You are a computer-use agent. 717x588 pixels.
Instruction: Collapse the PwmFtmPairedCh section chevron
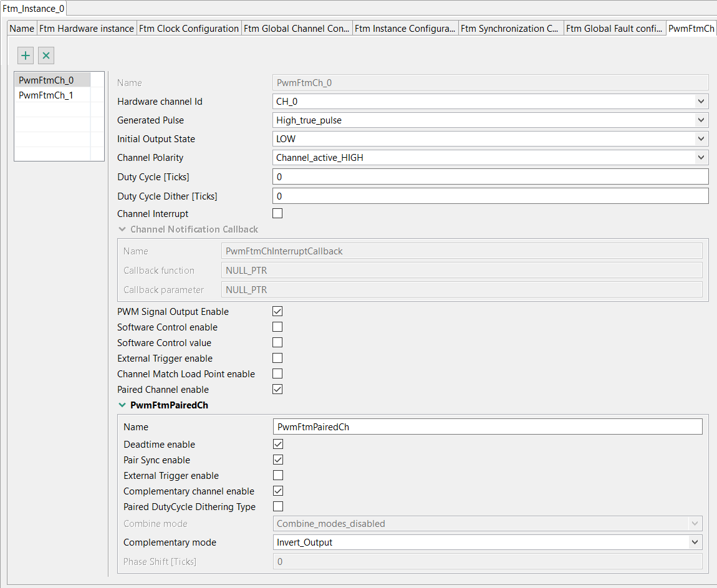[122, 405]
